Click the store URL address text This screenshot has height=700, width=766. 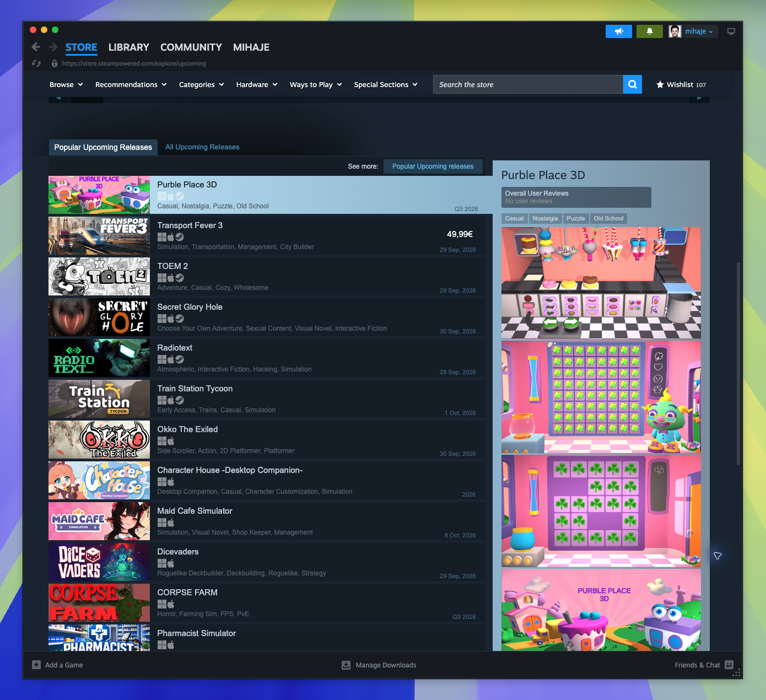point(134,63)
